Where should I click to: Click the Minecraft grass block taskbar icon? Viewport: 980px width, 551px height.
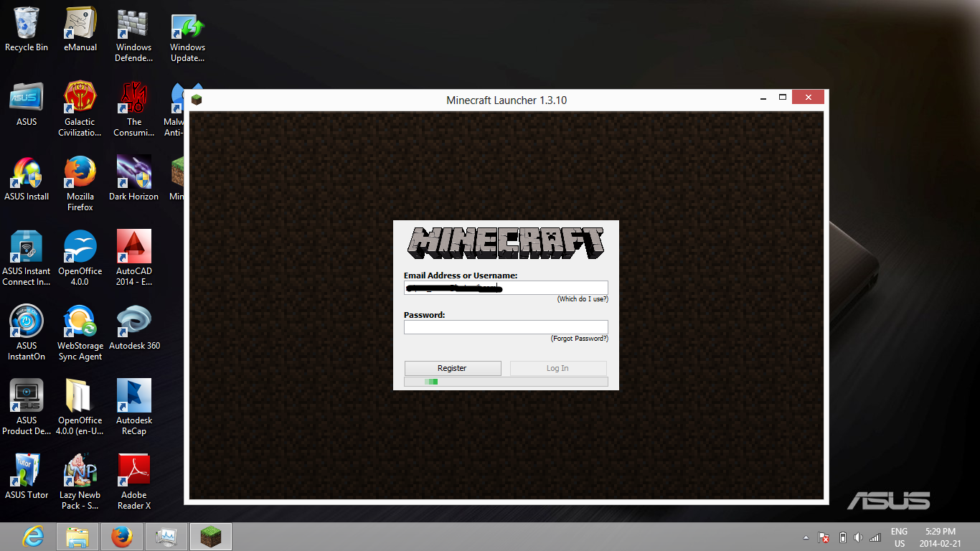(211, 537)
